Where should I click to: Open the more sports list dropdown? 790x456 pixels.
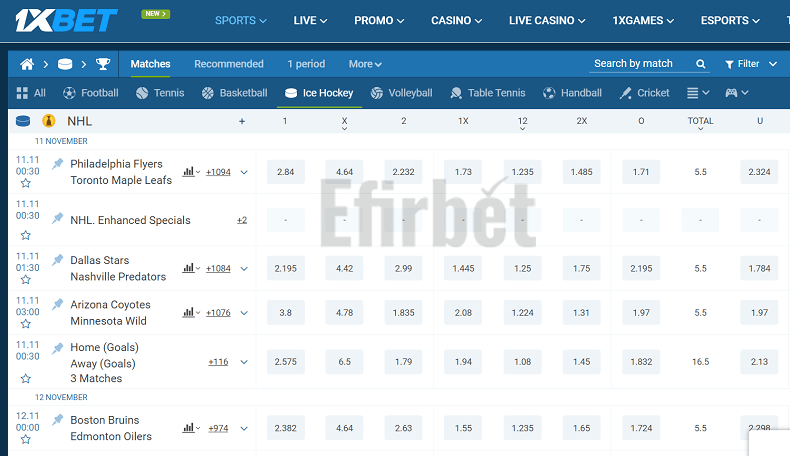click(x=698, y=93)
